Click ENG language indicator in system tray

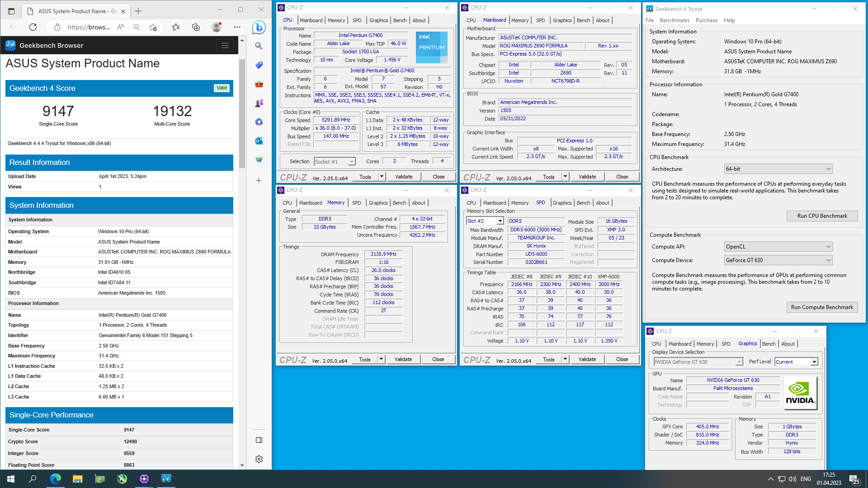[806, 479]
